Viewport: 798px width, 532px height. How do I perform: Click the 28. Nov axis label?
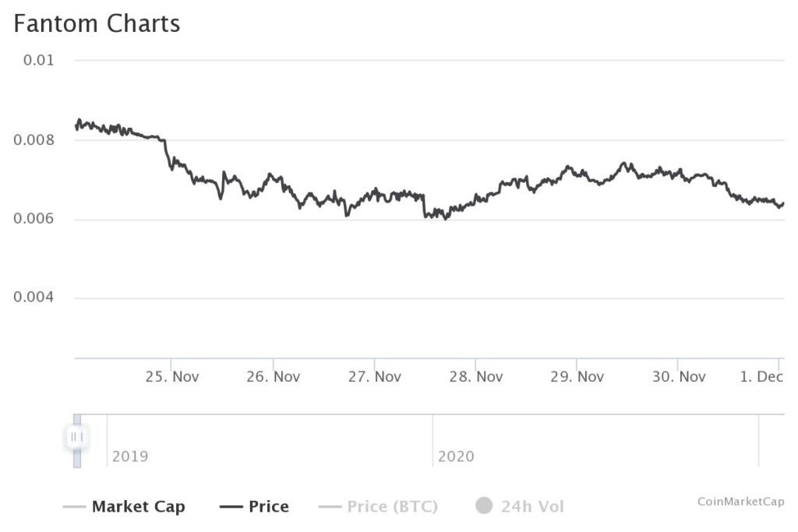click(x=476, y=377)
